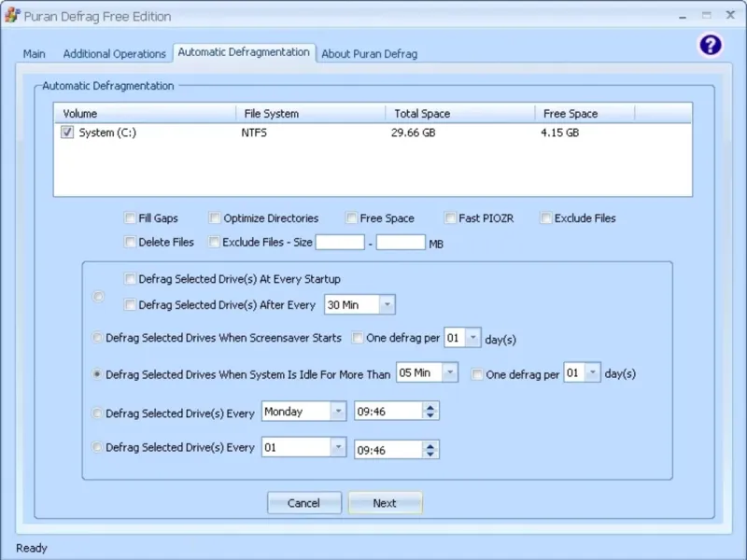Click the monthly row 09:46 time field
The width and height of the screenshot is (747, 560).
(x=388, y=450)
